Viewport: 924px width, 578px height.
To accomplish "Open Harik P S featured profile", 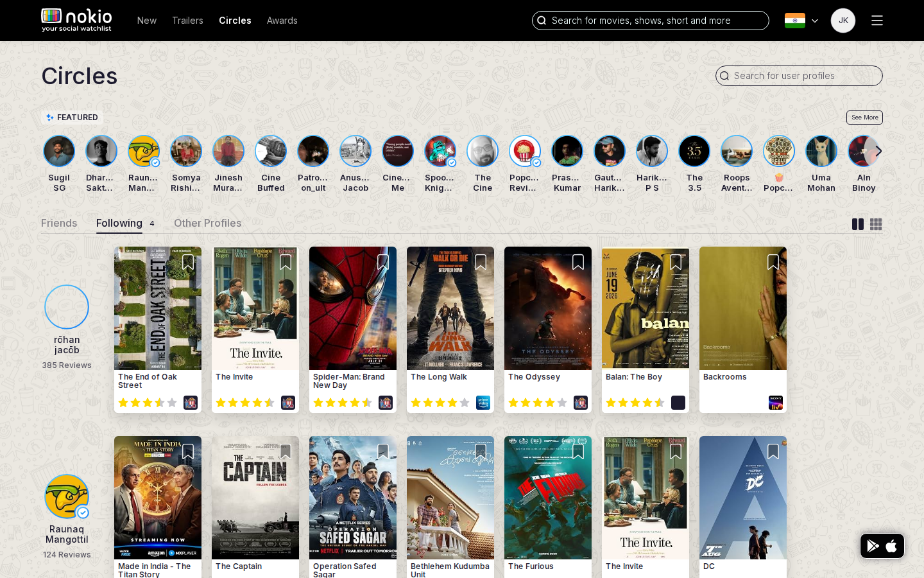I will pos(652,151).
